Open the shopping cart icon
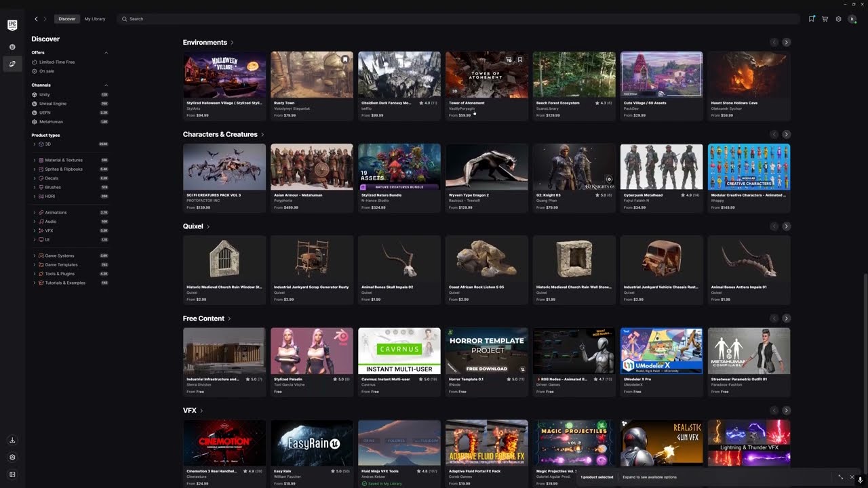This screenshot has width=868, height=488. pyautogui.click(x=825, y=19)
